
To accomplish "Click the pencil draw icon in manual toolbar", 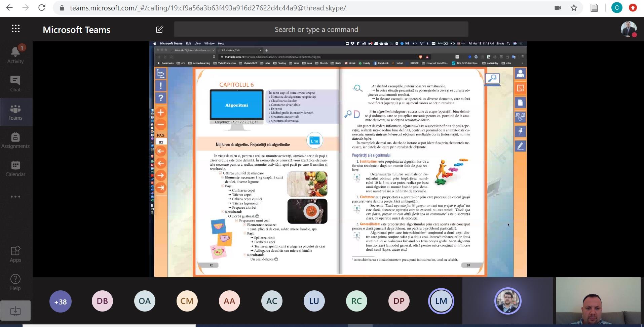I will tap(520, 146).
